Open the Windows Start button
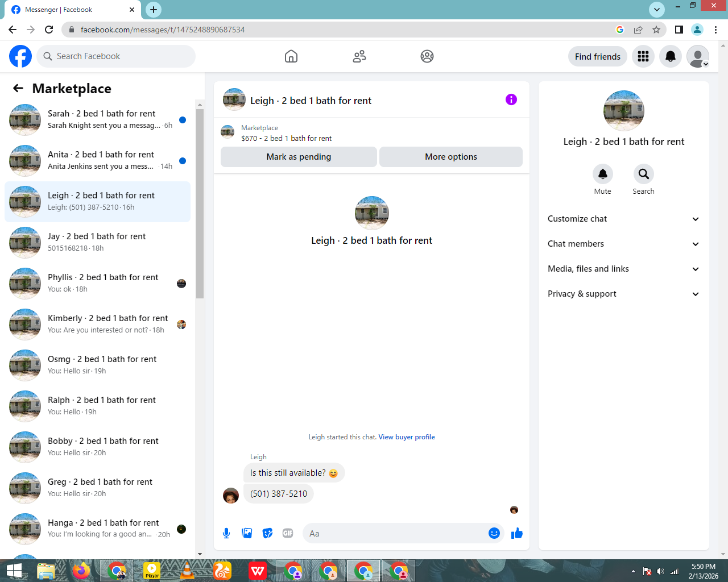The width and height of the screenshot is (728, 582). coord(14,571)
